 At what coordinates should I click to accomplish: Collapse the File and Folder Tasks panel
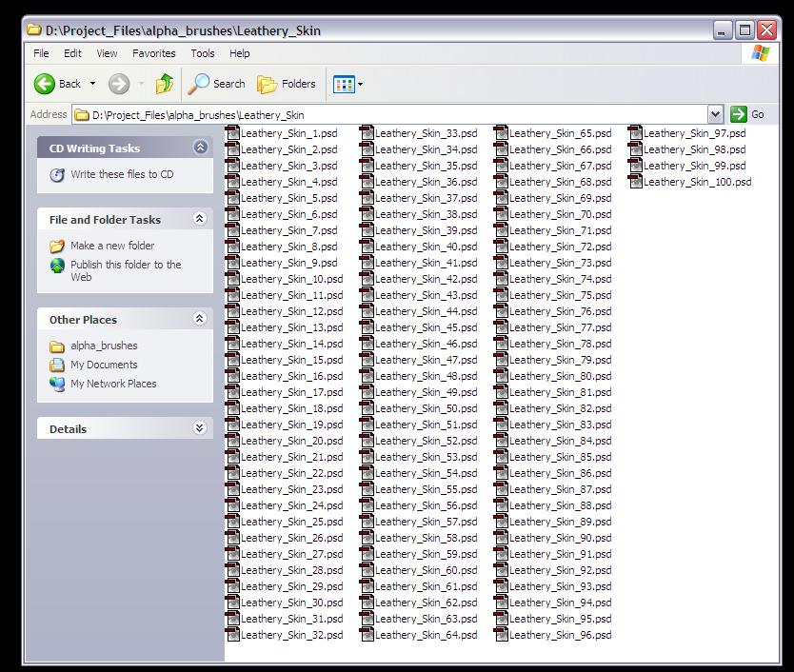click(200, 219)
